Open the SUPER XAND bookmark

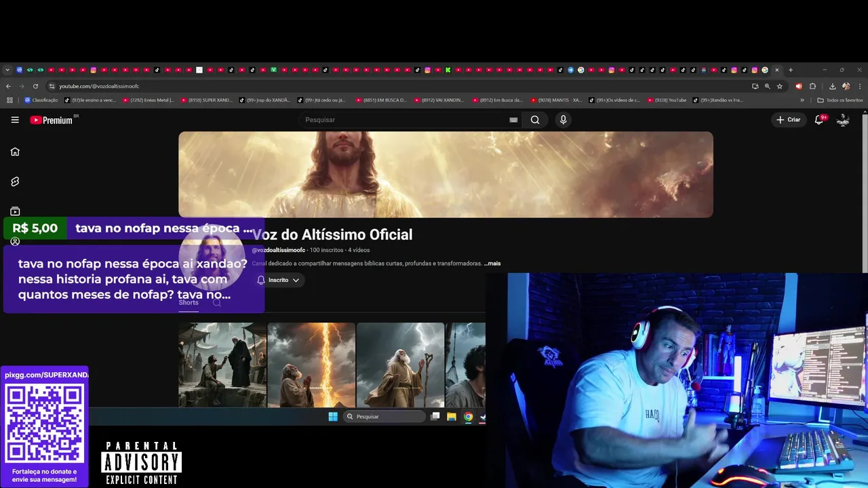[206, 100]
